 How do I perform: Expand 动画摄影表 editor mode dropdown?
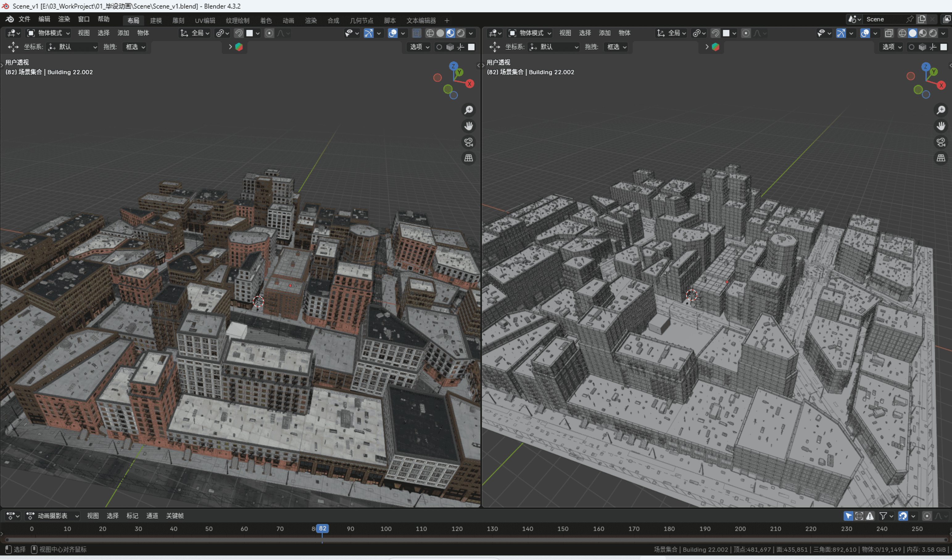52,516
